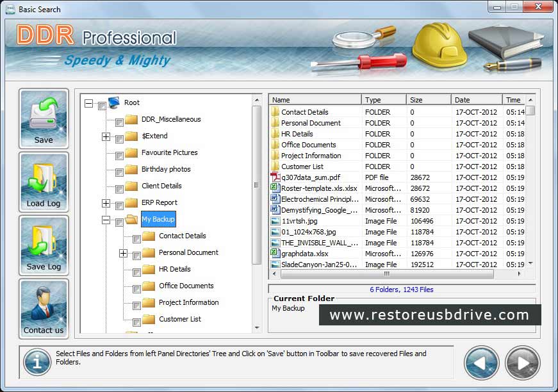Screen dimensions: 558x392
Task: Expand the Personal Document node
Action: [x=123, y=253]
